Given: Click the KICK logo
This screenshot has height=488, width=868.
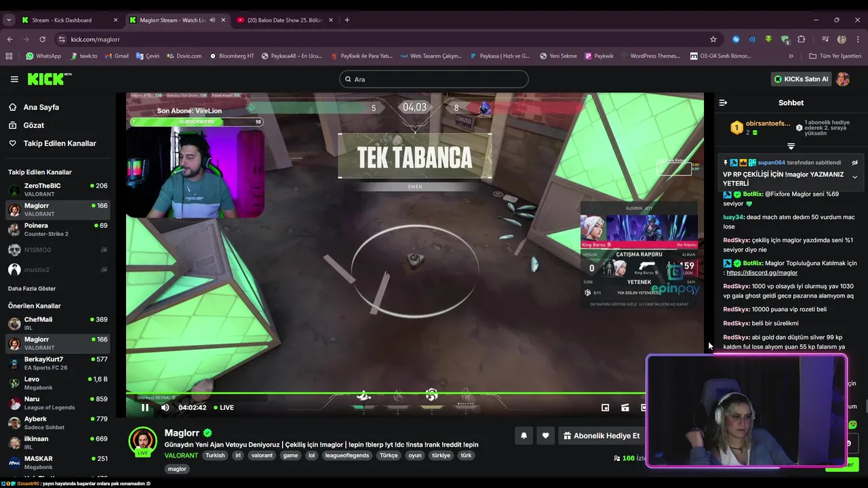Looking at the screenshot, I should (x=49, y=79).
